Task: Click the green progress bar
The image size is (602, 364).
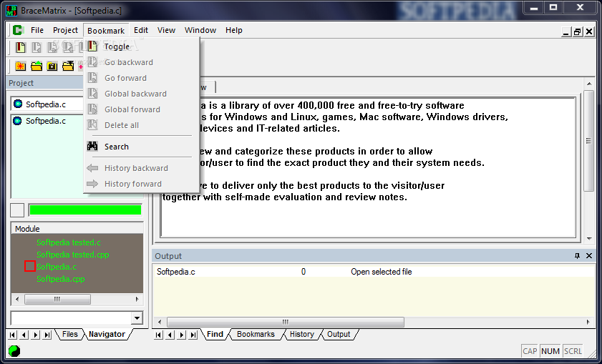Action: 85,210
